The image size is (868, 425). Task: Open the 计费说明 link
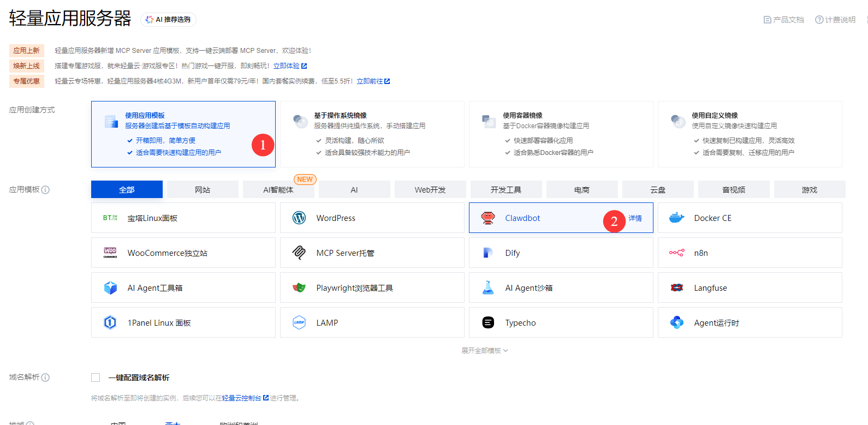pyautogui.click(x=835, y=20)
